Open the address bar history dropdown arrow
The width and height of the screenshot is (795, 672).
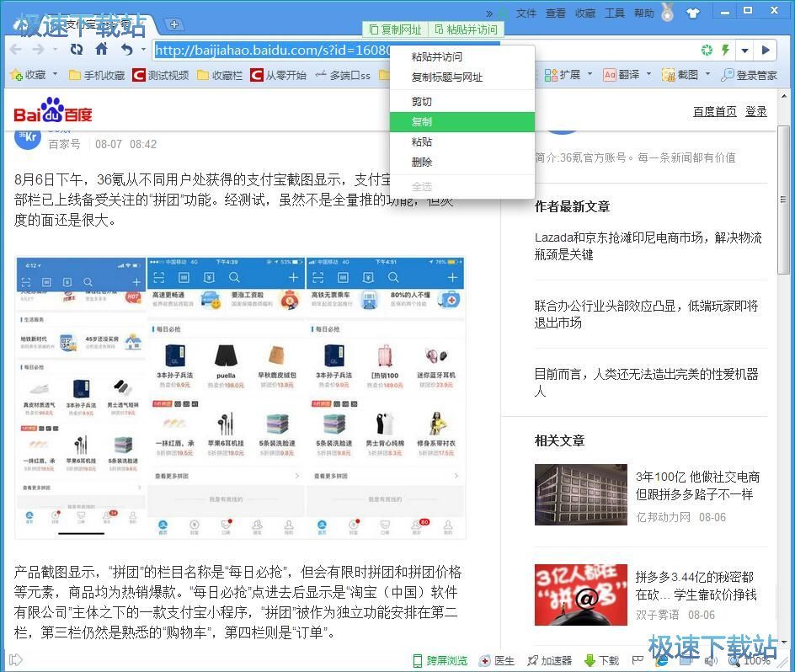coord(744,51)
